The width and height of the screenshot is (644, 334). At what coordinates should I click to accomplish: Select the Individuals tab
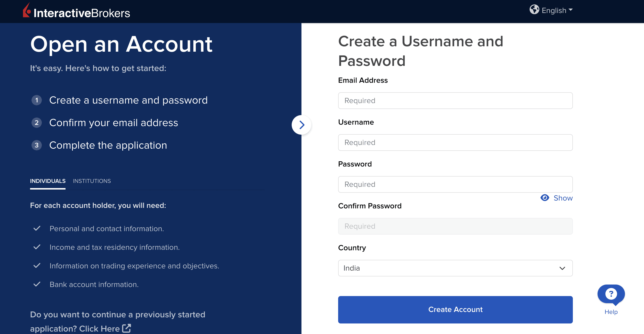pyautogui.click(x=48, y=181)
